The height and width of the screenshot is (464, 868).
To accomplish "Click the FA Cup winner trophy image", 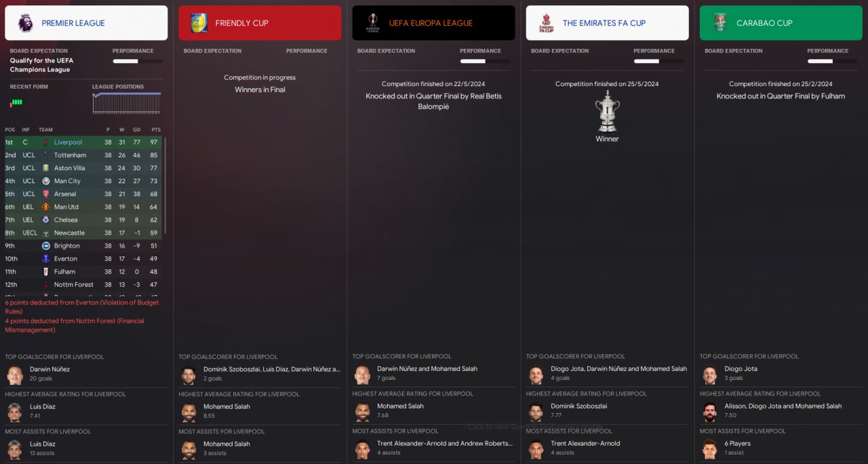I will (x=607, y=111).
